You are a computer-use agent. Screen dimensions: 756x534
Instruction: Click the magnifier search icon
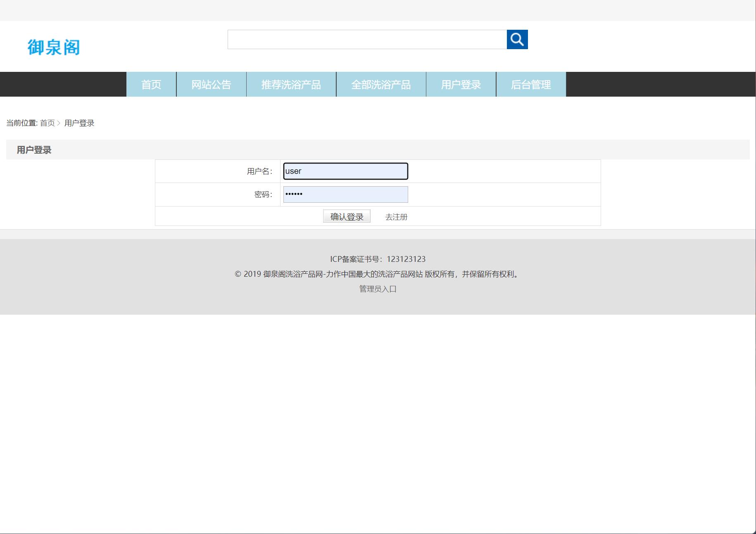click(517, 39)
